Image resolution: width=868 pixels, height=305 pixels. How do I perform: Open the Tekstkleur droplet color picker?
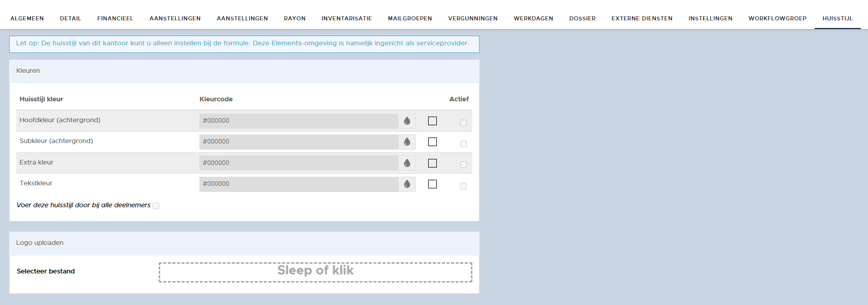(x=407, y=184)
